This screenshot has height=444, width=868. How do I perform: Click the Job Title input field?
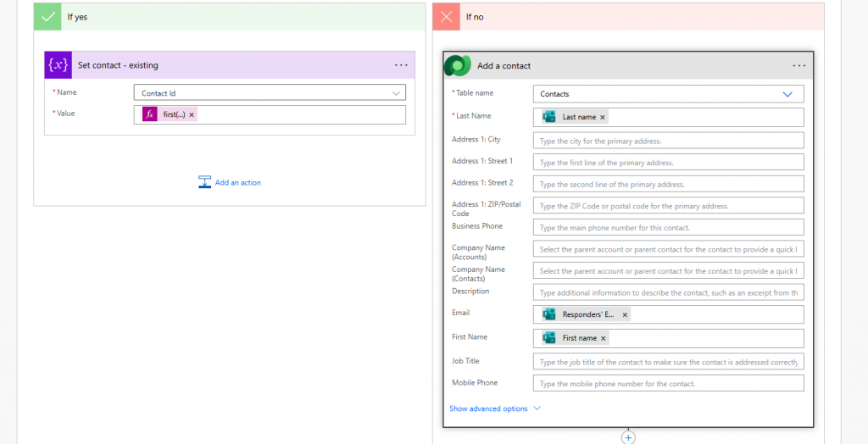(668, 362)
